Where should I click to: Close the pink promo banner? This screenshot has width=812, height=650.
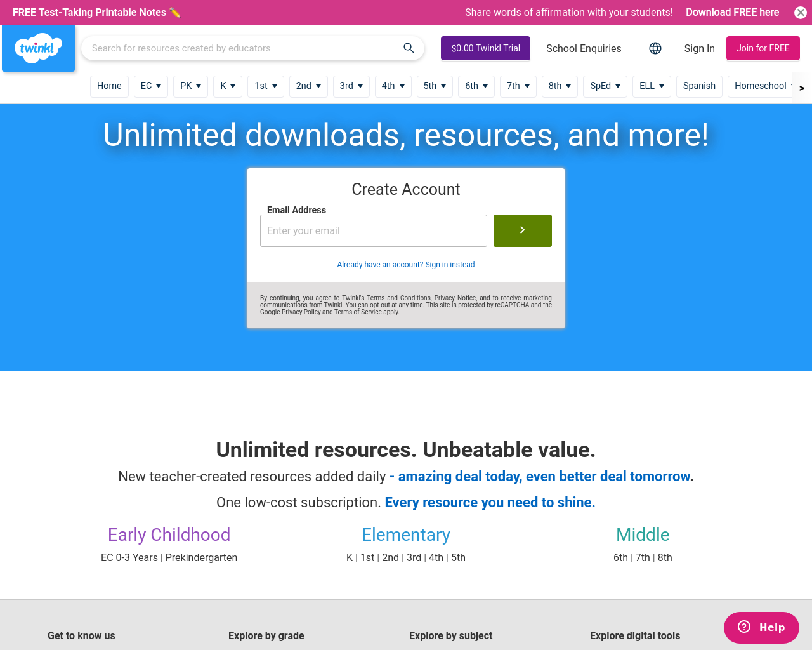[x=801, y=13]
